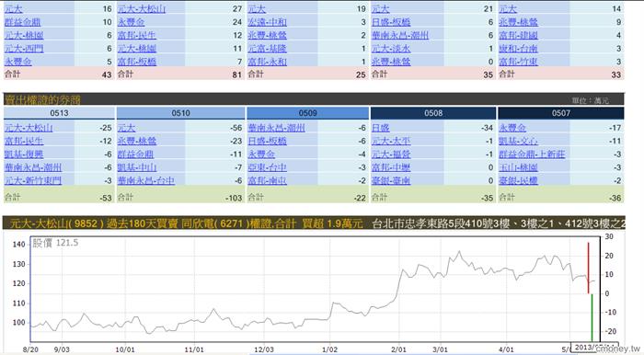Click the 永豐金 link beside value 5

pyautogui.click(x=18, y=62)
